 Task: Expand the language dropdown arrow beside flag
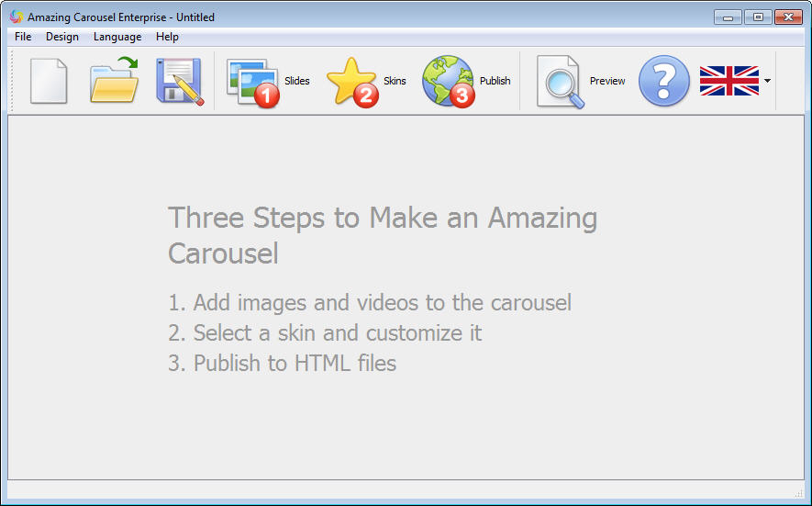(767, 81)
